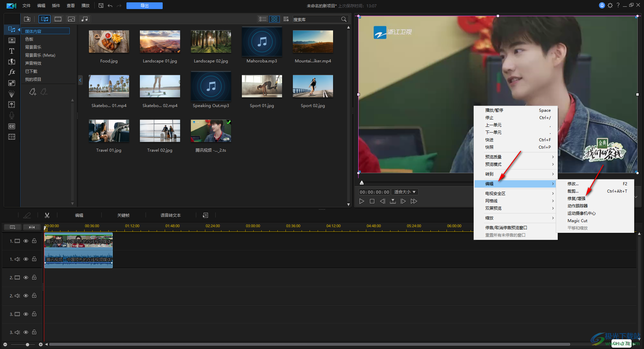The width and height of the screenshot is (644, 349).
Task: Filter library to show videos only
Action: 58,19
